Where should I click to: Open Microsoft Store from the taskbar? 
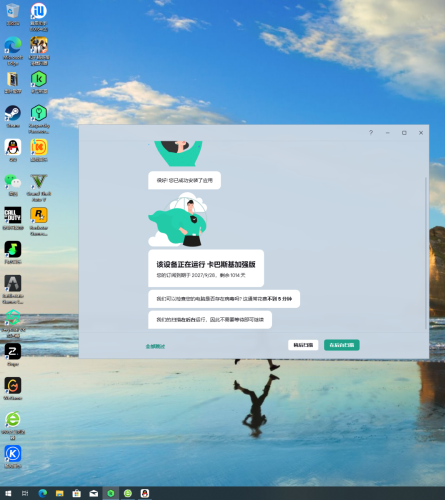pyautogui.click(x=77, y=493)
